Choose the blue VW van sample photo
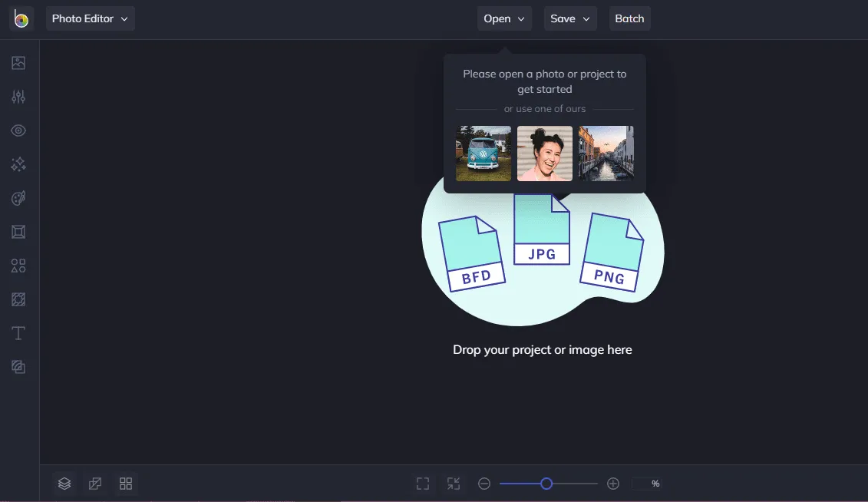Viewport: 868px width, 502px height. coord(484,154)
